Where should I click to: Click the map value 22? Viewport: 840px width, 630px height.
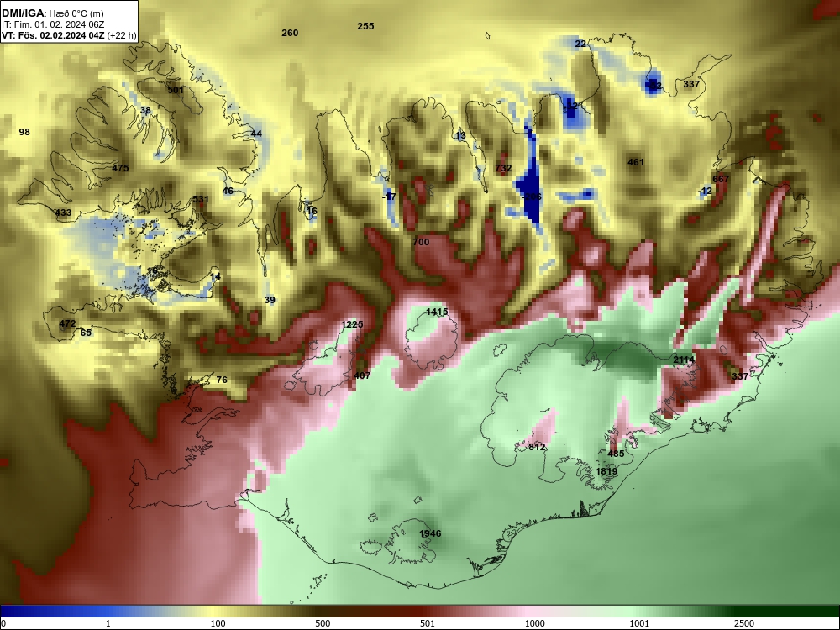[x=580, y=44]
